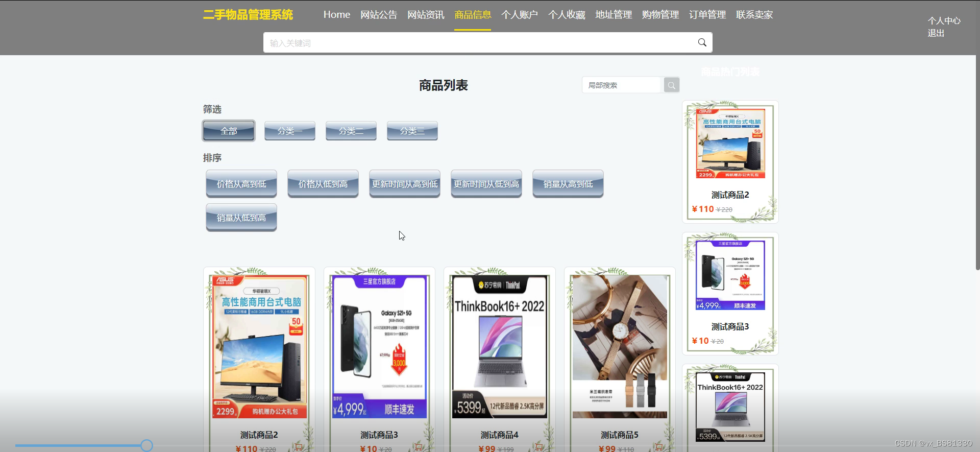Click the cart icon on 测试商品5 card

coord(659,447)
